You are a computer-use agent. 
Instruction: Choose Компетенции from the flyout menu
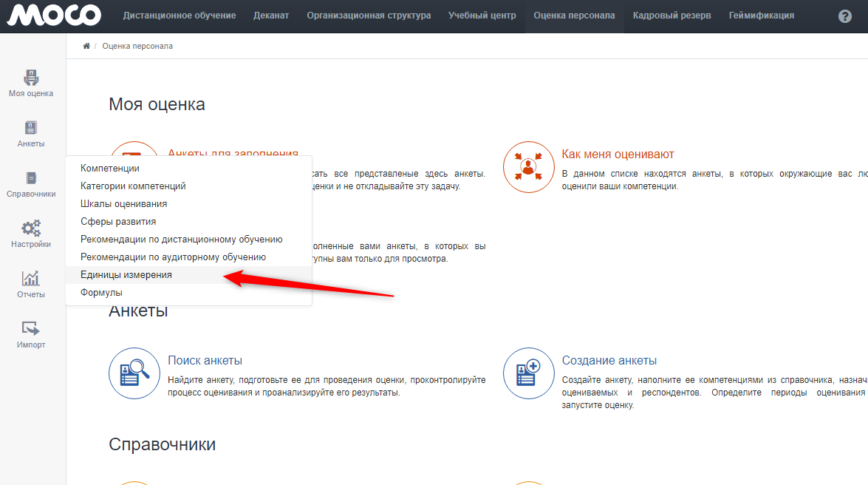click(x=189, y=169)
